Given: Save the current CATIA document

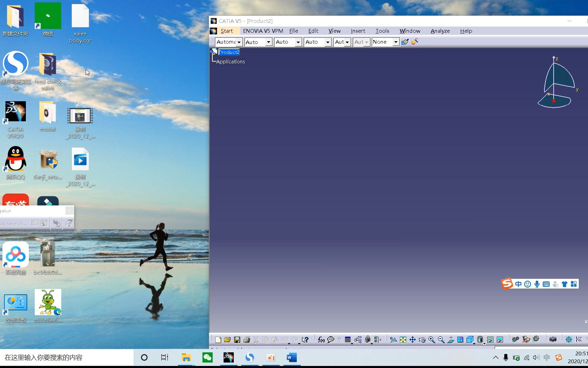Looking at the screenshot, I should click(x=237, y=340).
